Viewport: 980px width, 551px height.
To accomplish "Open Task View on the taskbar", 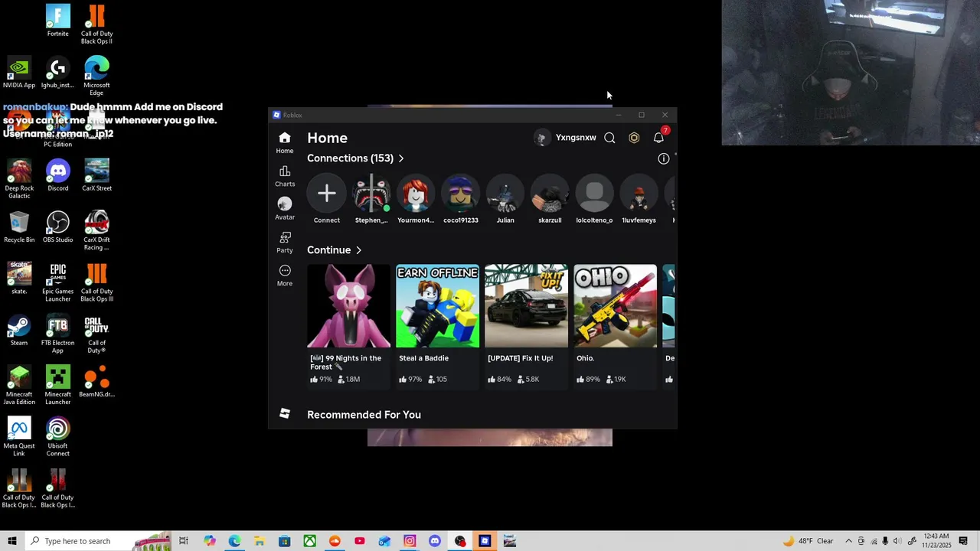I will (x=184, y=541).
